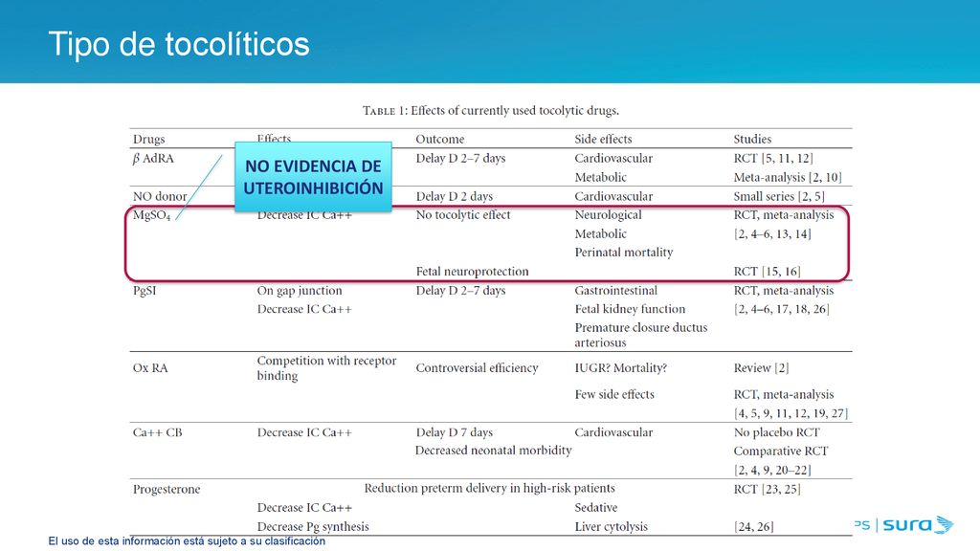The image size is (980, 551).
Task: Click 'Decreased neonatal morbidity' text
Action: [493, 451]
